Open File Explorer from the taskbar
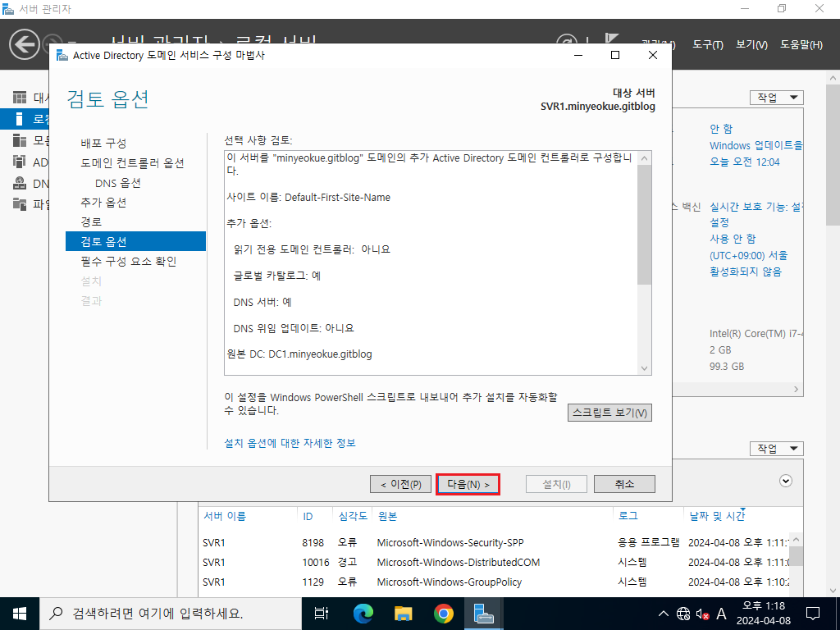The image size is (840, 630). (403, 614)
